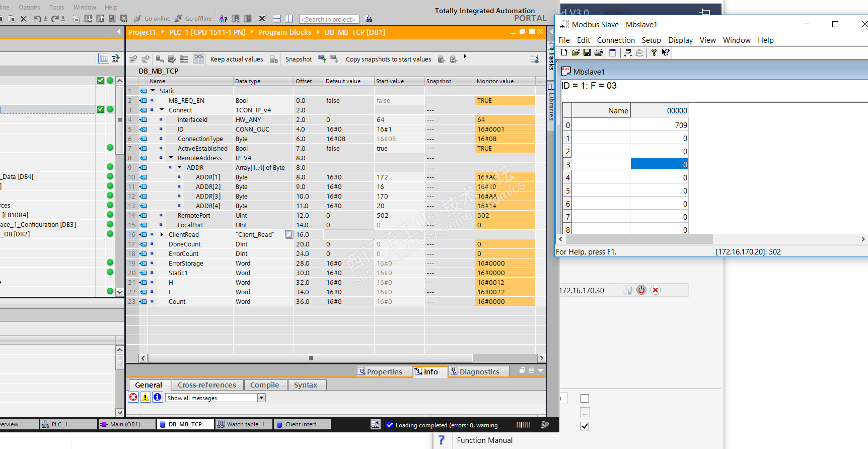Show errors filter in Info panel
Image resolution: width=868 pixels, height=449 pixels.
pos(133,397)
